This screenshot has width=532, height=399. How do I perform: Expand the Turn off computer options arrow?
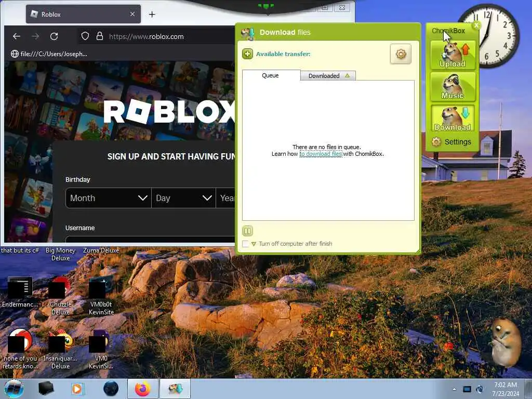click(254, 244)
